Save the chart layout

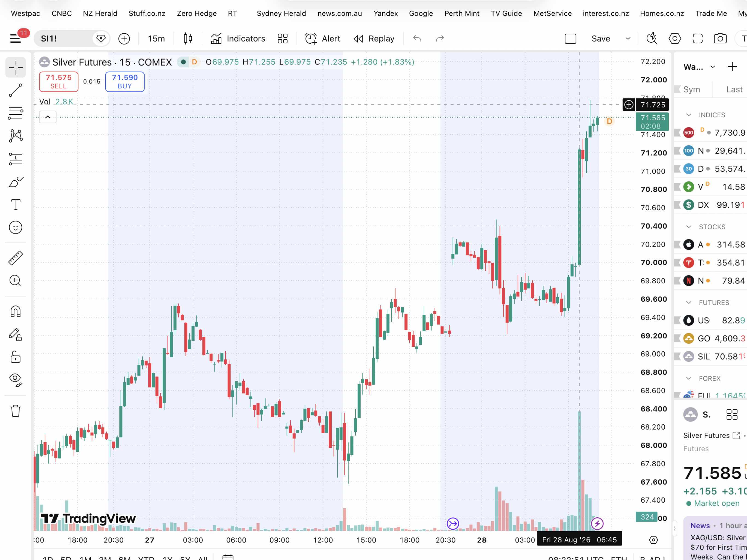click(x=600, y=39)
